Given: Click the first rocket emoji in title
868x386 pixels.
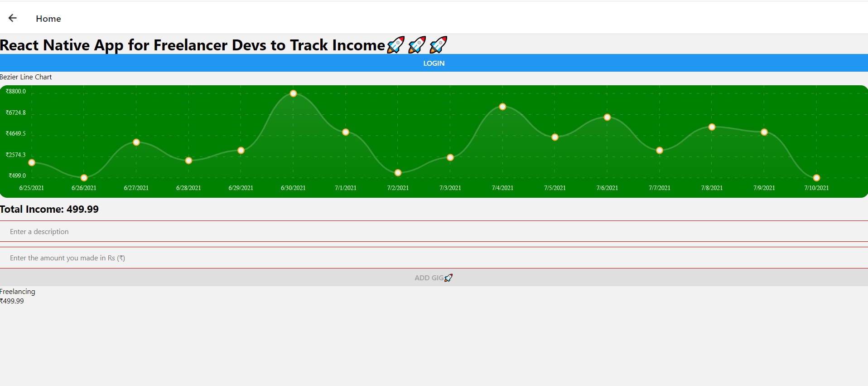Looking at the screenshot, I should [x=395, y=45].
